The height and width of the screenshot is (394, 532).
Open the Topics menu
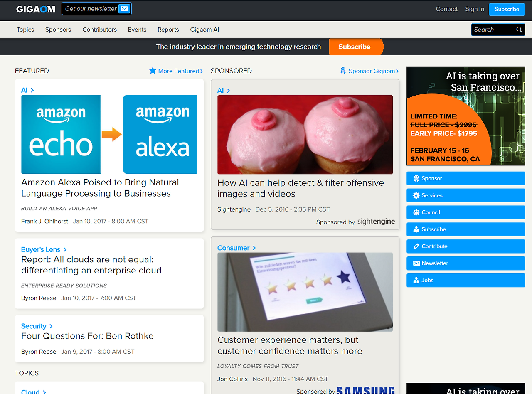[25, 30]
